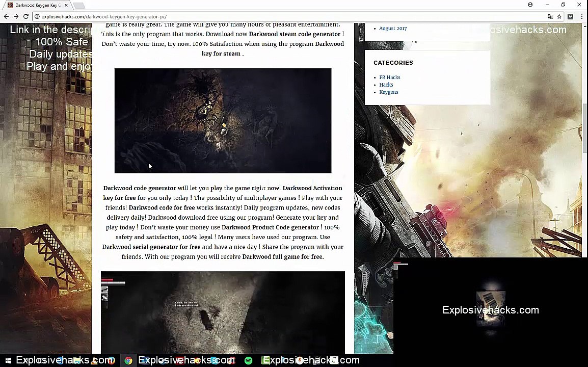Click bold text 'Darkwood steam code generator'
Image resolution: width=588 pixels, height=367 pixels.
[295, 34]
